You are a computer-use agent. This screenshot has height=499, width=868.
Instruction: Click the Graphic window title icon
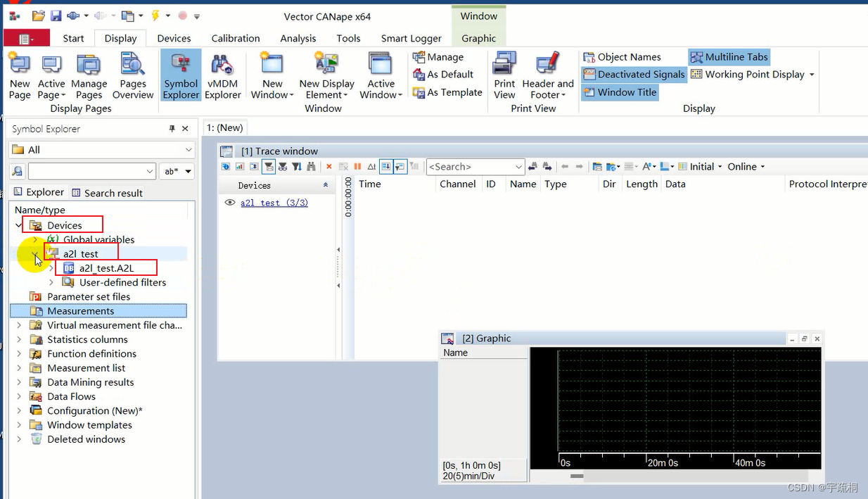pyautogui.click(x=447, y=339)
